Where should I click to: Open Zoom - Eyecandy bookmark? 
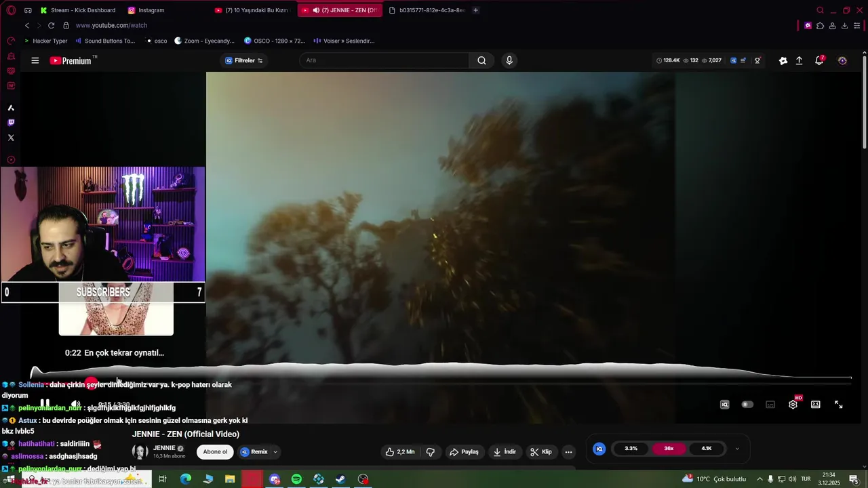click(204, 41)
